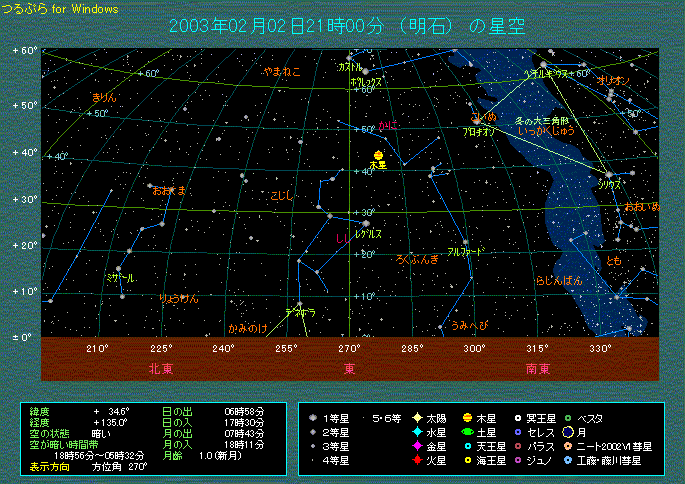Click the Alphard (アルファード) star label
685x484 pixels.
465,251
